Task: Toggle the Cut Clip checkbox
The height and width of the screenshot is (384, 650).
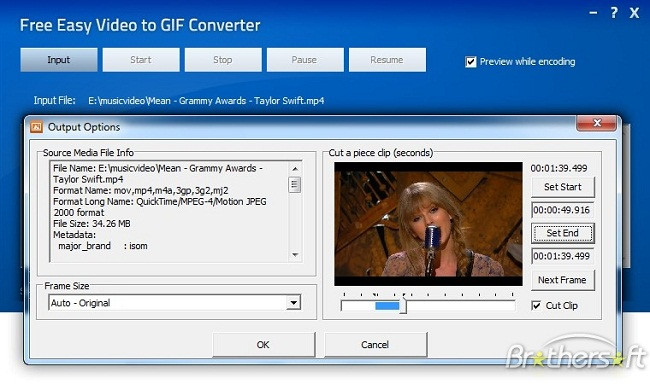Action: click(536, 306)
